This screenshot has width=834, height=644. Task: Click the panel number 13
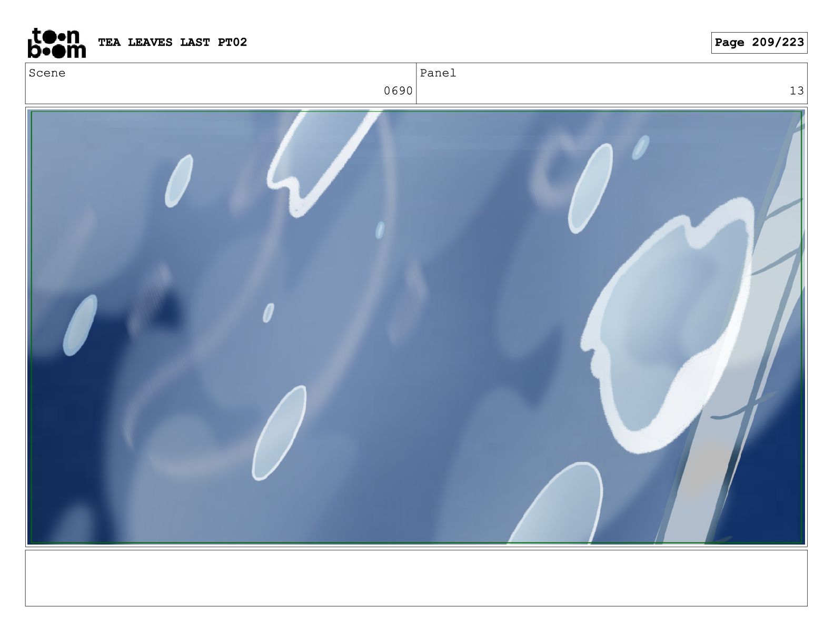[797, 91]
